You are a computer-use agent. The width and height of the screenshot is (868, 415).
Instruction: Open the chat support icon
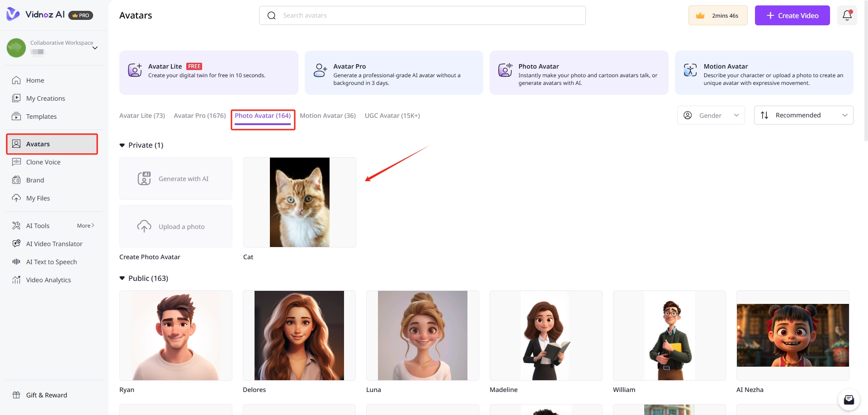[x=849, y=400]
